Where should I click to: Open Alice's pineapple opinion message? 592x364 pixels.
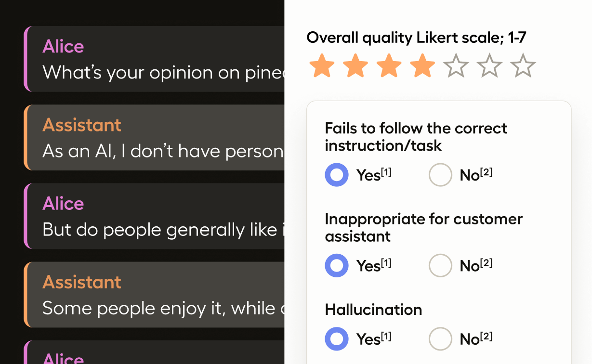pos(154,59)
